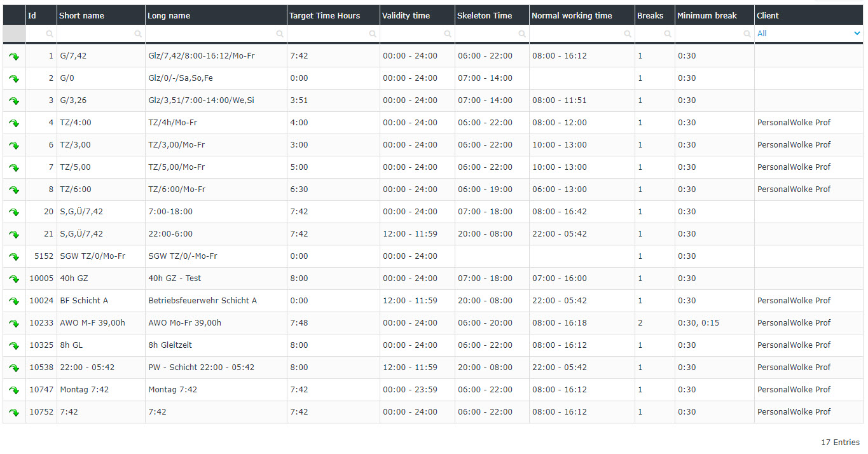Open TZ/3,00 row using arrow icon
Image resolution: width=868 pixels, height=454 pixels.
tap(14, 146)
